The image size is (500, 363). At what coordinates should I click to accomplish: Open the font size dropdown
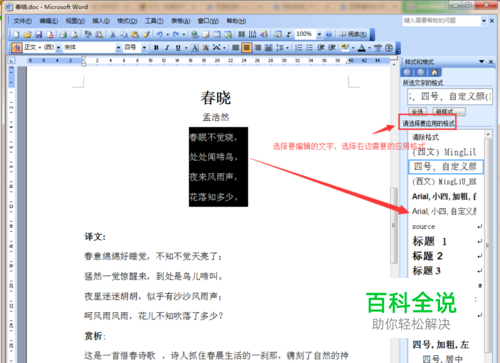144,48
